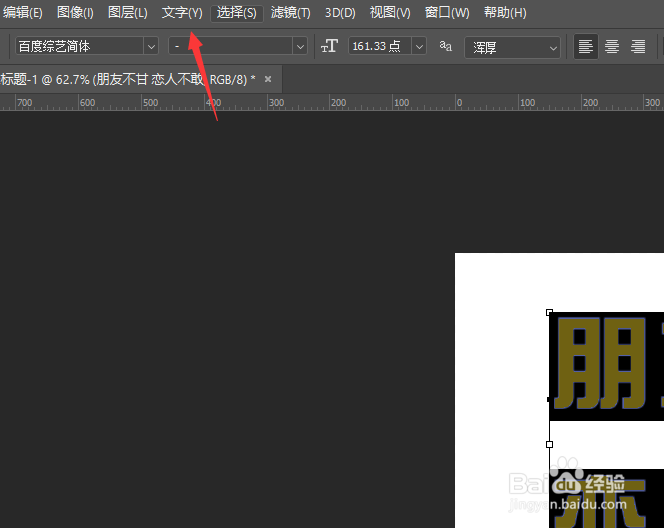
Task: Open the 窗口(W) menu
Action: point(447,13)
